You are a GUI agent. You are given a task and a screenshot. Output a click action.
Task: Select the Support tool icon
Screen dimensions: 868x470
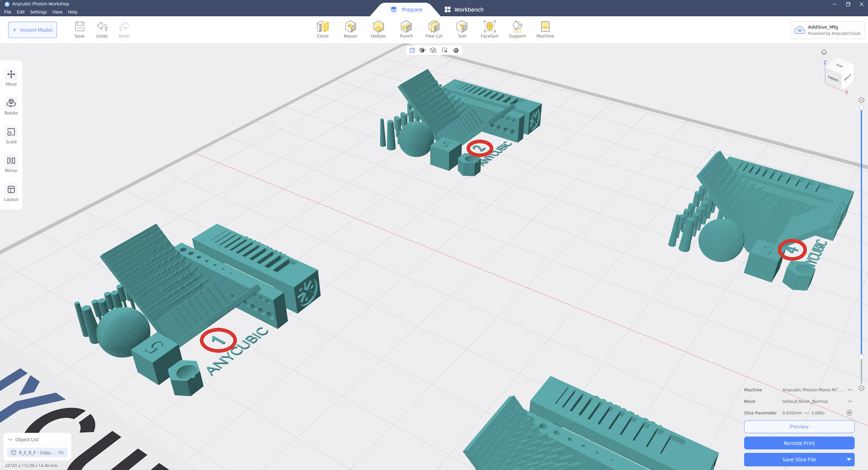[x=517, y=27]
